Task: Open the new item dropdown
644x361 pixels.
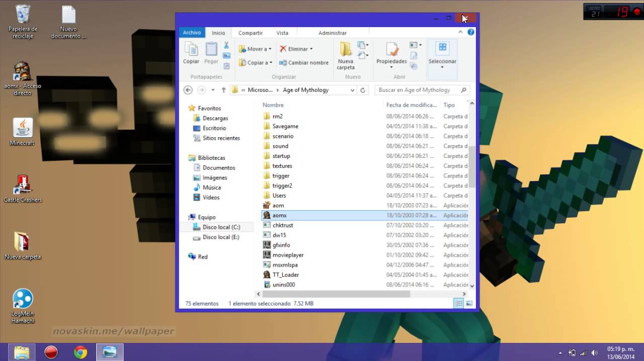Action: 363,45
